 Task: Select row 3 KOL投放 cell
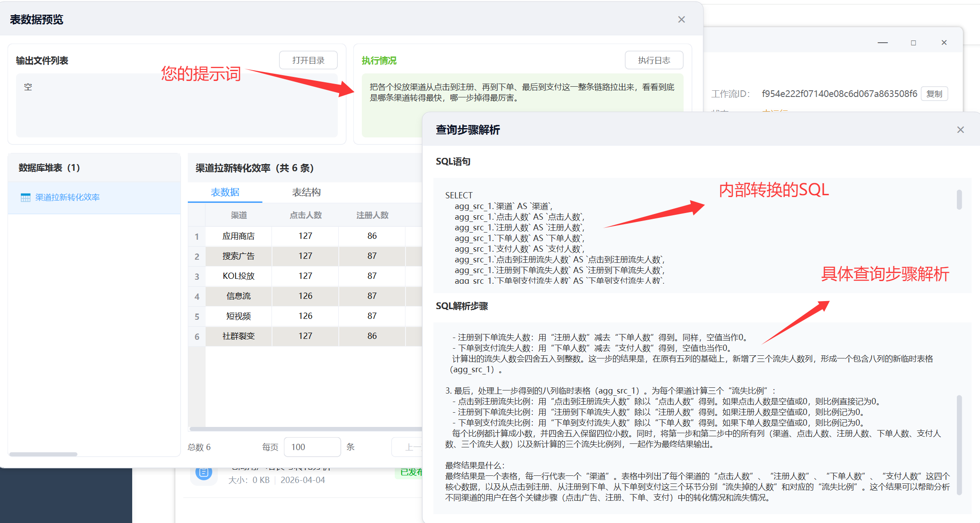point(239,276)
